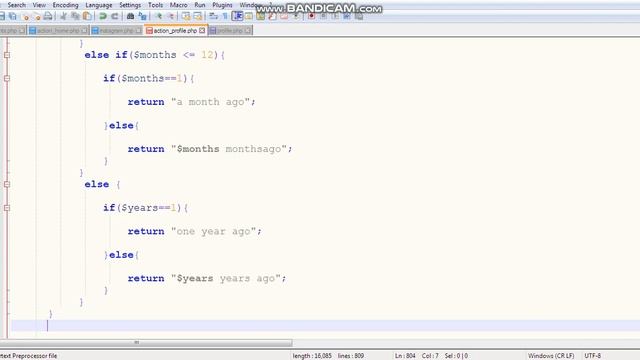Collapse the 'if($years==1)' fold marker
The width and height of the screenshot is (640, 360).
[x=7, y=208]
